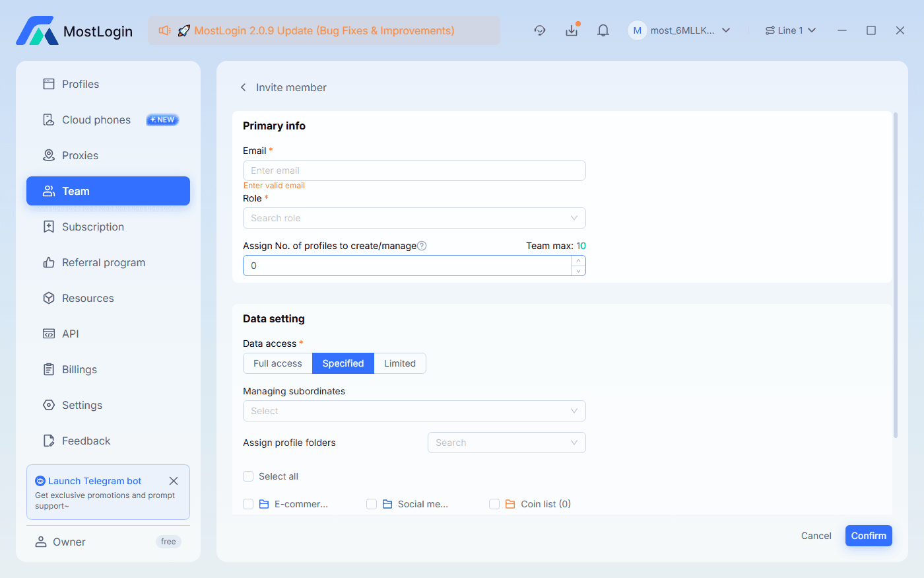Open the Search role dropdown

click(x=414, y=218)
